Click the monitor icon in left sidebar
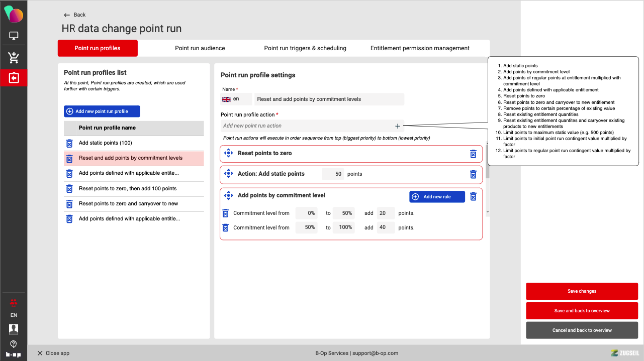This screenshot has width=644, height=361. (x=14, y=36)
